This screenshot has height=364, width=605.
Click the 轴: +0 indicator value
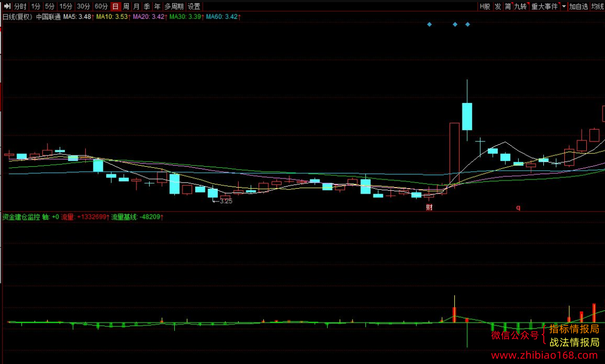(x=50, y=217)
